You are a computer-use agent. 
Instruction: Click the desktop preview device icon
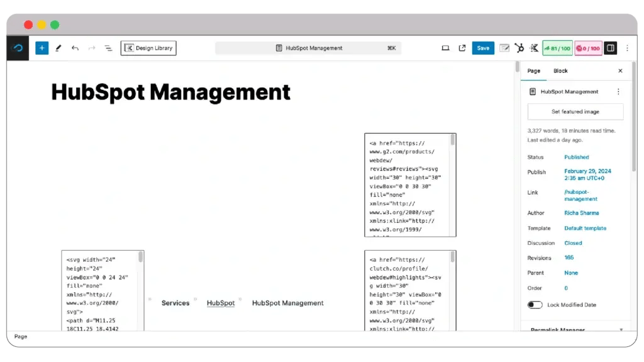445,48
